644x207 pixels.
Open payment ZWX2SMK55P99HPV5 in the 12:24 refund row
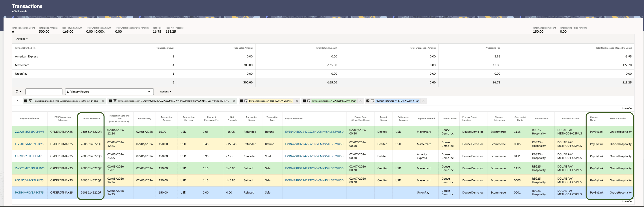pyautogui.click(x=30, y=132)
